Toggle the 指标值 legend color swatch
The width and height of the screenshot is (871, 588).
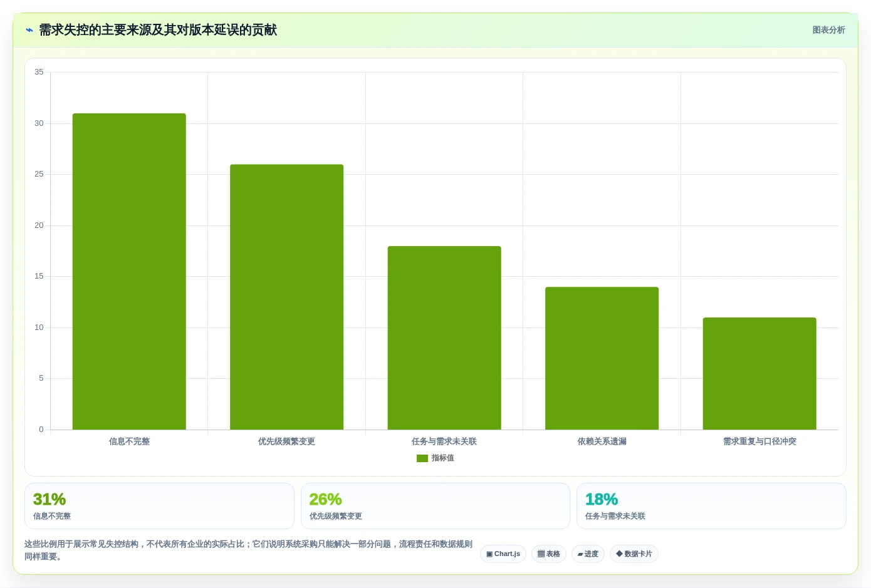422,458
